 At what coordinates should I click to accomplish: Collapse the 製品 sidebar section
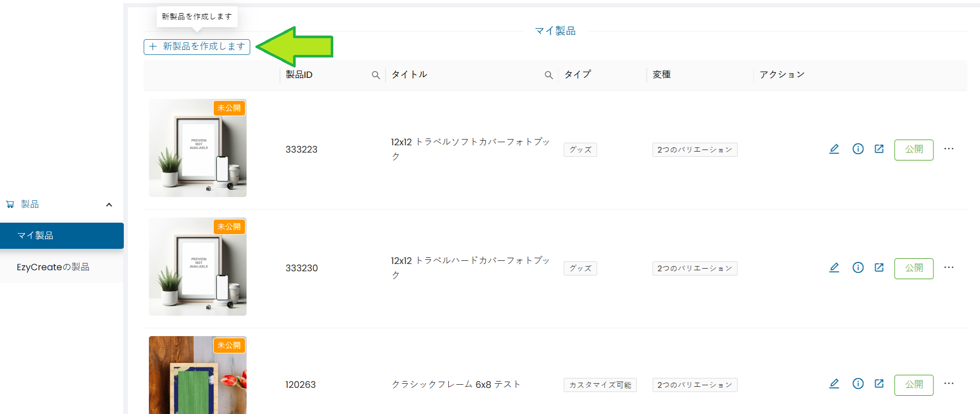coord(109,204)
